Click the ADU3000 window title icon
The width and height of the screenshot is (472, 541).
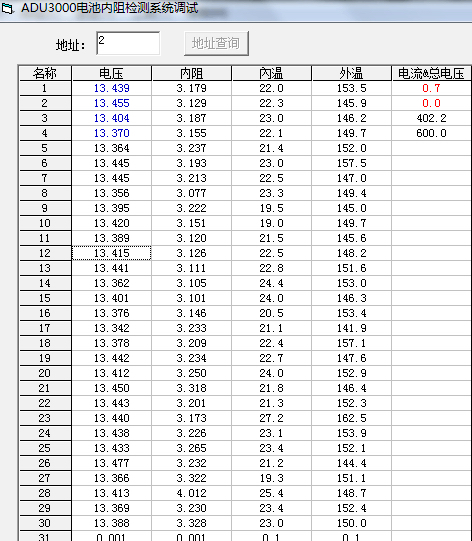click(7, 8)
